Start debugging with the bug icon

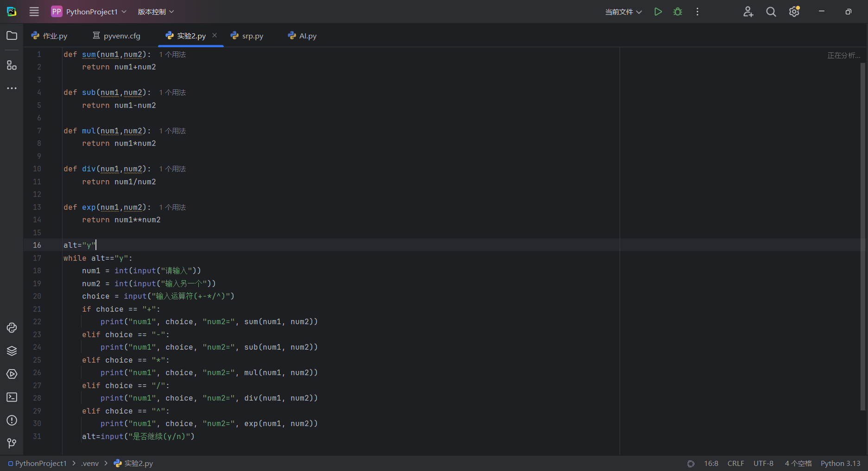678,12
